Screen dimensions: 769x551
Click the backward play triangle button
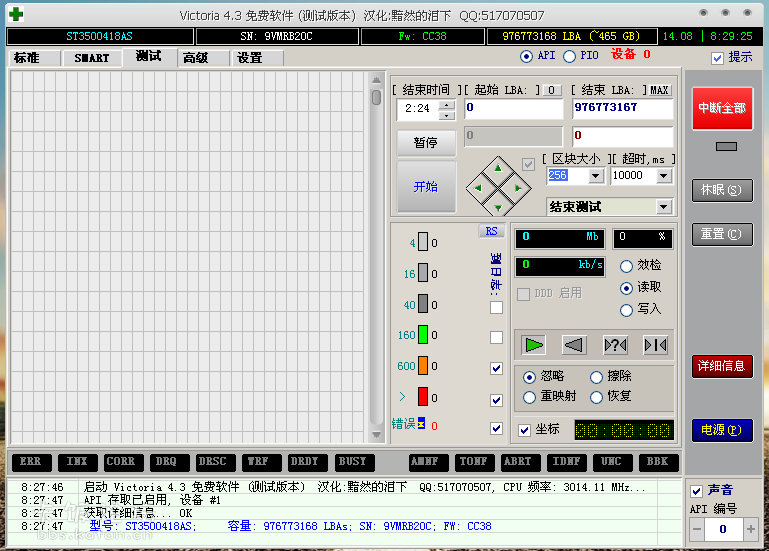574,345
